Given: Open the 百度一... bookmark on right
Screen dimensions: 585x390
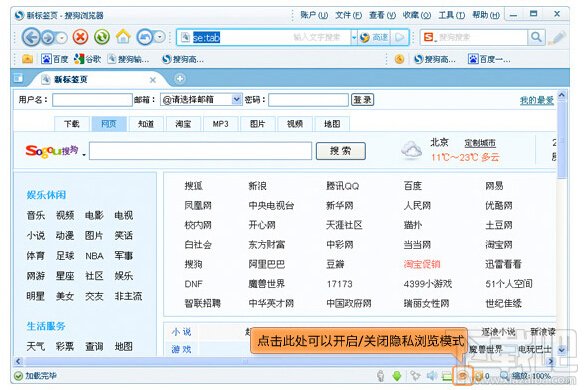Looking at the screenshot, I should pos(489,59).
